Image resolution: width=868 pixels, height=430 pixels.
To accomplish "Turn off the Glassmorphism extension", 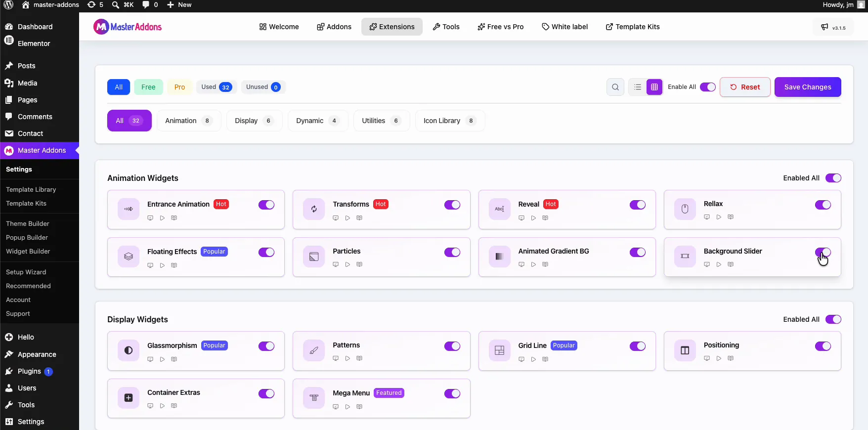I will [x=266, y=346].
